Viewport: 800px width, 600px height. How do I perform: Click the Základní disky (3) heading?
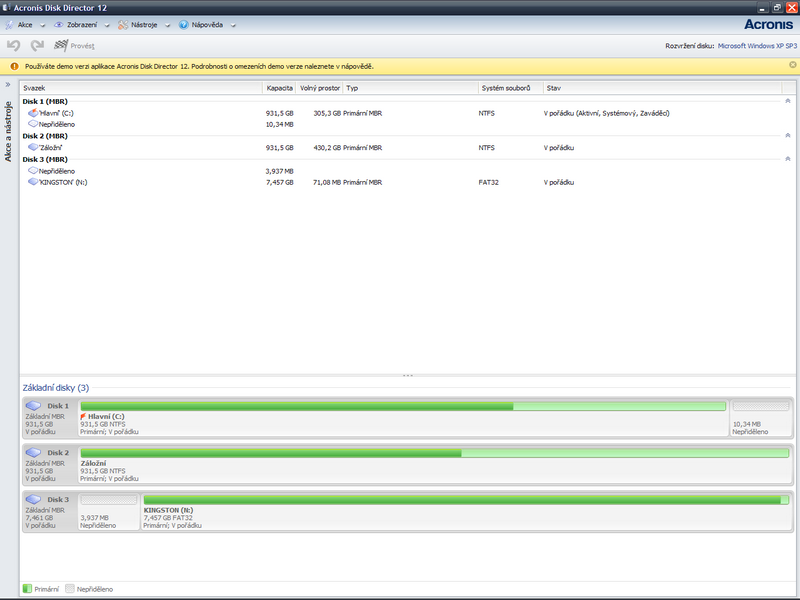(56, 388)
